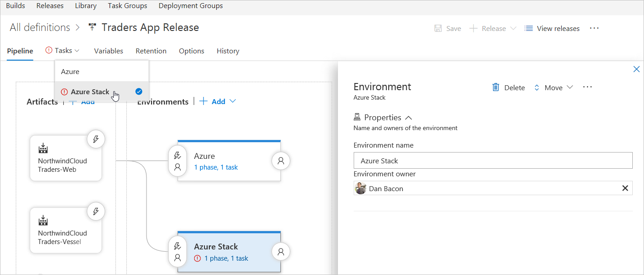This screenshot has width=644, height=275.
Task: Click Dan Bacon's avatar picture
Action: [361, 188]
